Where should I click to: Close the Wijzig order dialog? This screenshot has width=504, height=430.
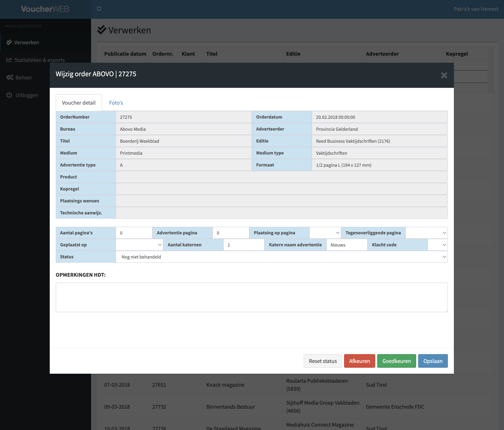pos(444,75)
